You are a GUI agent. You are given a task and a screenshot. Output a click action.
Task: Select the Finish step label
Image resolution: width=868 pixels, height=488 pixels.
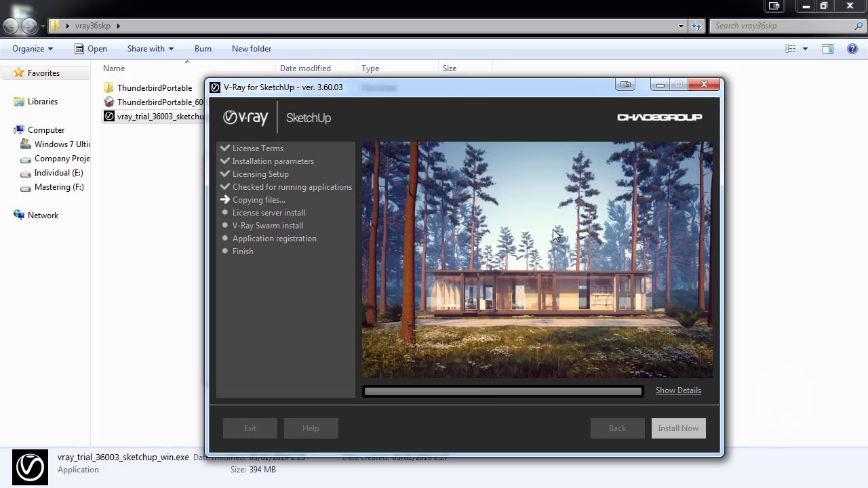(x=243, y=251)
